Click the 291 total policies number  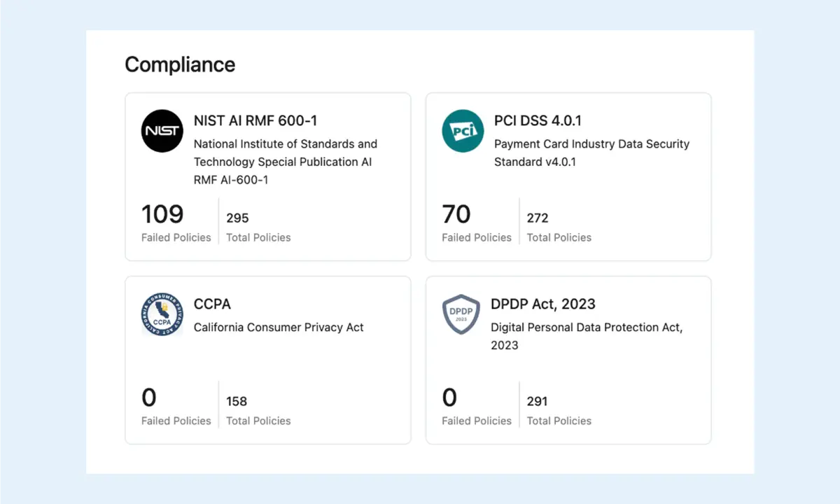[x=537, y=401]
